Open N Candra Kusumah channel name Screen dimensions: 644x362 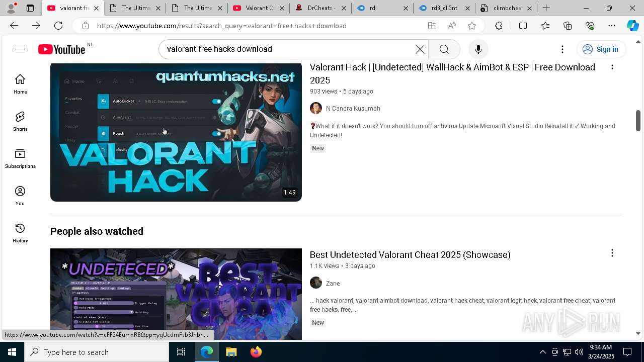pos(353,109)
